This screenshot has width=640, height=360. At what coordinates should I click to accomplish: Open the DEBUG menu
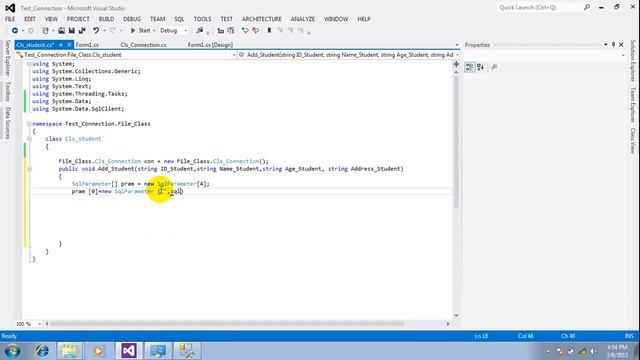tap(132, 19)
